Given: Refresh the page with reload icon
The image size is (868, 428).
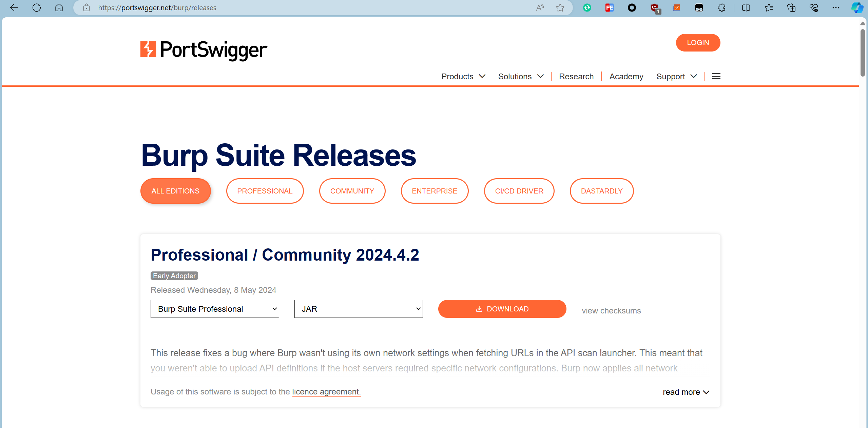Looking at the screenshot, I should coord(37,7).
